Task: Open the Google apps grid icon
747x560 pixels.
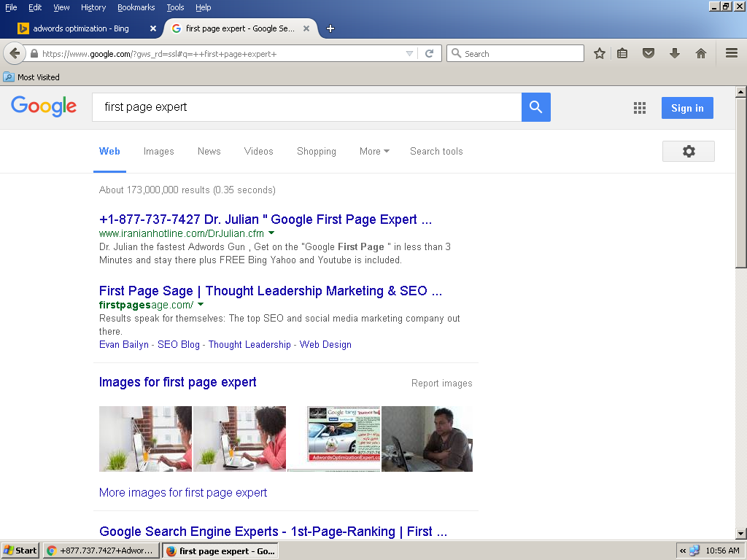Action: [640, 108]
